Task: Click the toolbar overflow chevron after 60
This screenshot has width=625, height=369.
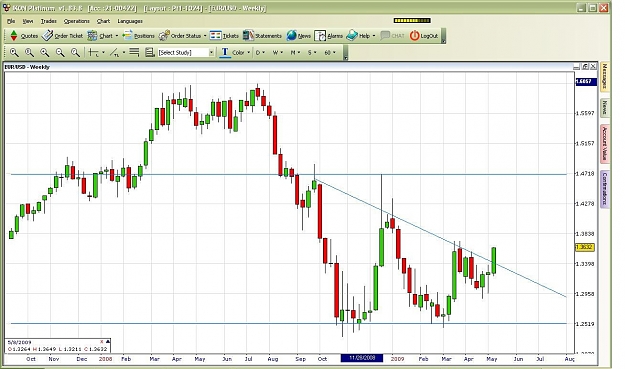Action: click(x=346, y=53)
